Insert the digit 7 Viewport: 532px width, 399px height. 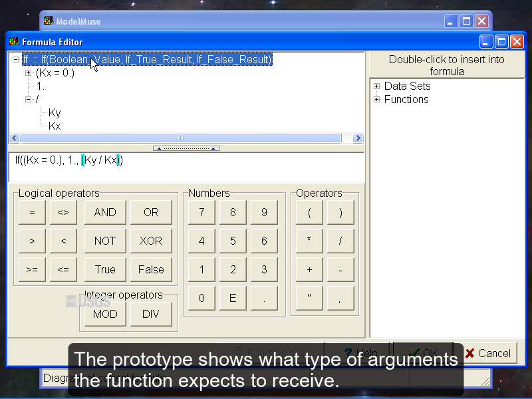pyautogui.click(x=201, y=213)
